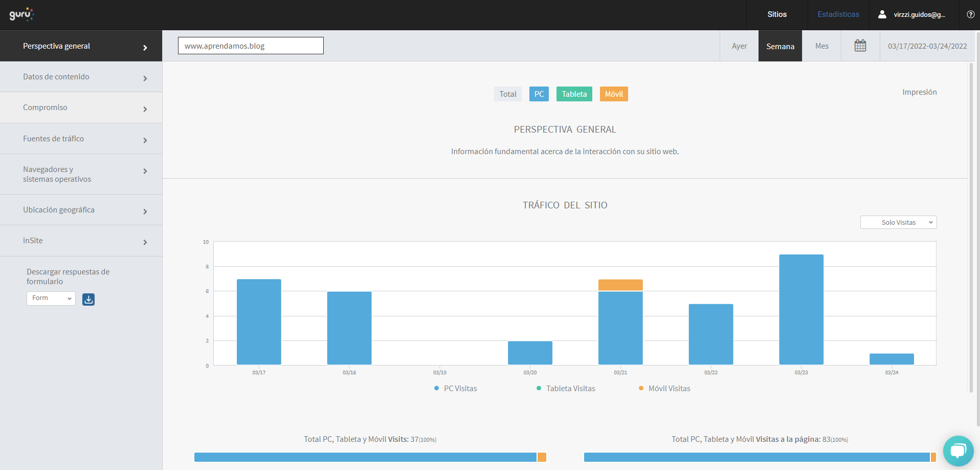Image resolution: width=980 pixels, height=470 pixels.
Task: Open the Solo Visitas dropdown
Action: click(x=898, y=222)
